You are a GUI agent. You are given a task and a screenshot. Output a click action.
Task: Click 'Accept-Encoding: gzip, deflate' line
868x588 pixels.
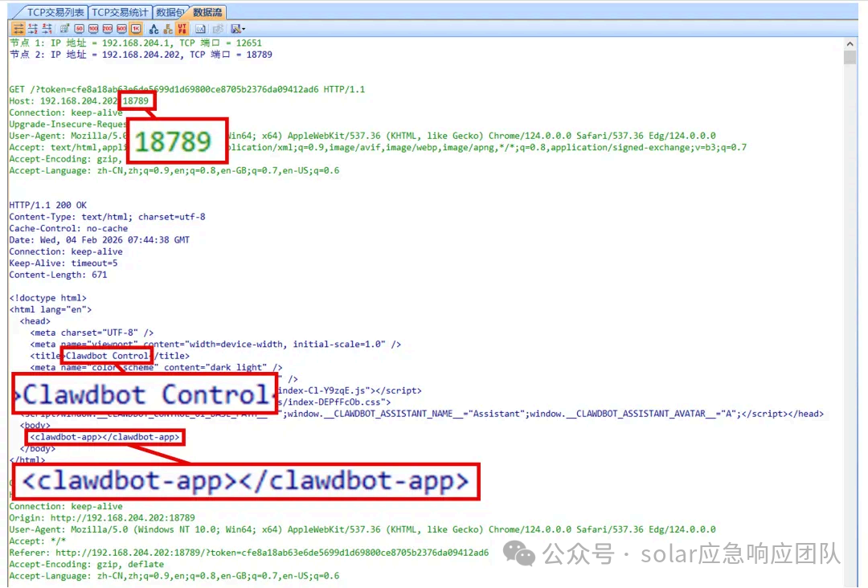click(86, 564)
